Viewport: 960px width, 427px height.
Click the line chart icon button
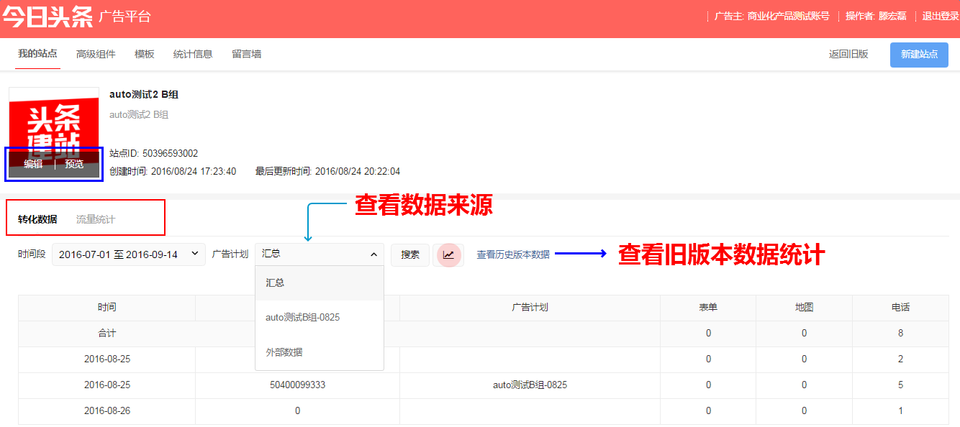[449, 255]
